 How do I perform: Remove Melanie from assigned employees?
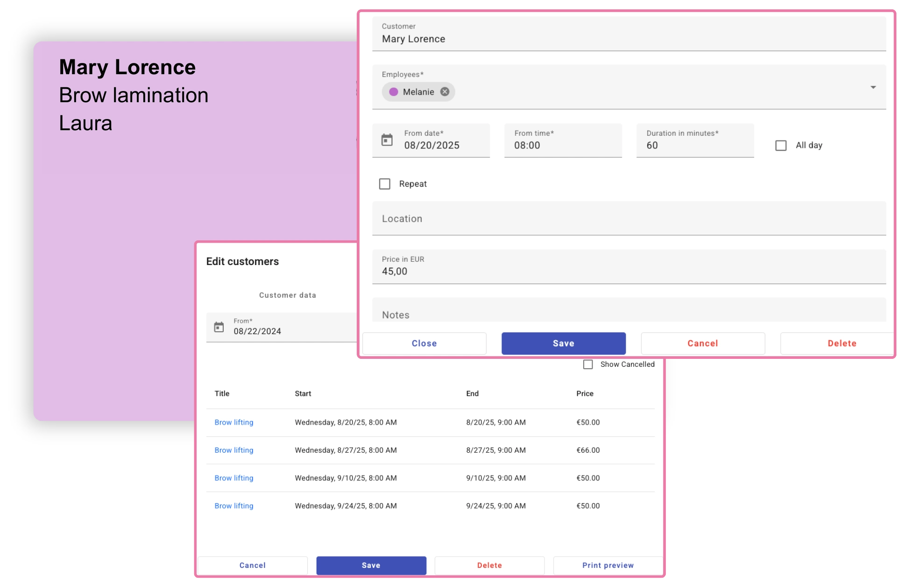pyautogui.click(x=445, y=92)
